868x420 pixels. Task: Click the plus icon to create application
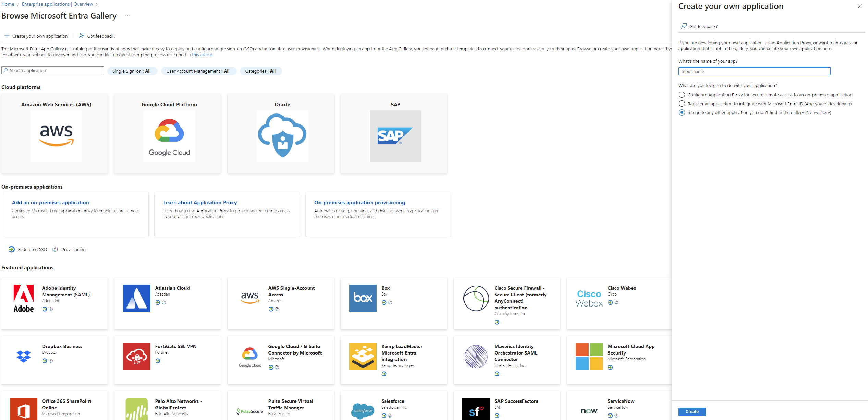pos(7,36)
